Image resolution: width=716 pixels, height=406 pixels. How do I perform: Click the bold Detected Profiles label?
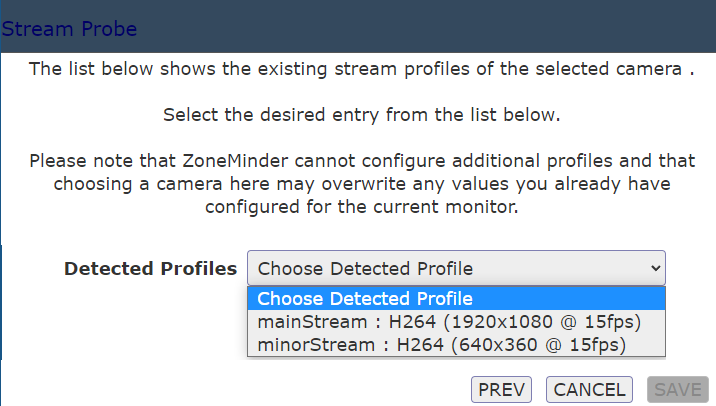[151, 269]
